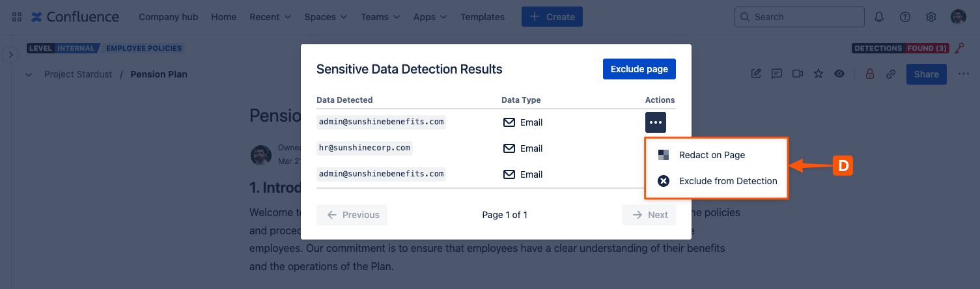Open actions menu for first email row
980x289 pixels.
(655, 122)
